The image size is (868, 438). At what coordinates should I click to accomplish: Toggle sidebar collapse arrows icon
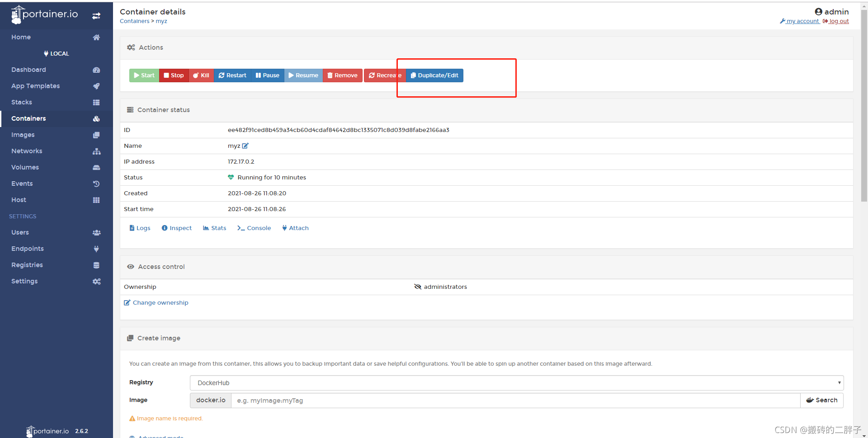pyautogui.click(x=96, y=16)
